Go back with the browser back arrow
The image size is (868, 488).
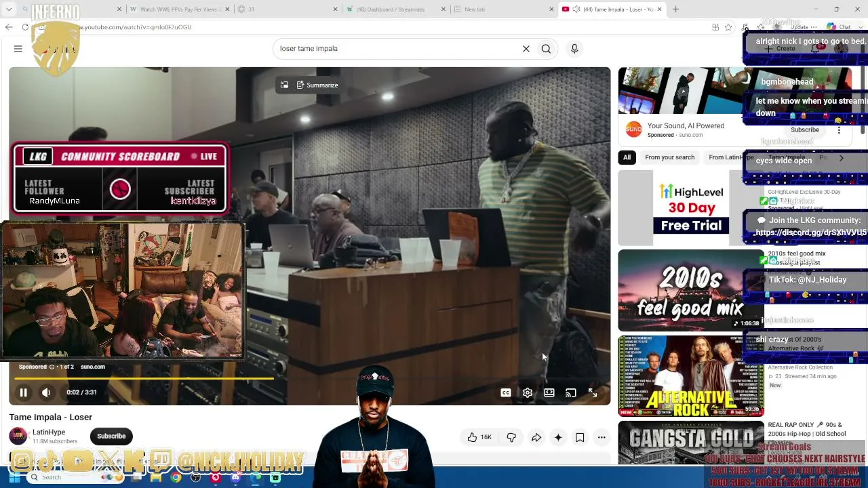tap(9, 27)
